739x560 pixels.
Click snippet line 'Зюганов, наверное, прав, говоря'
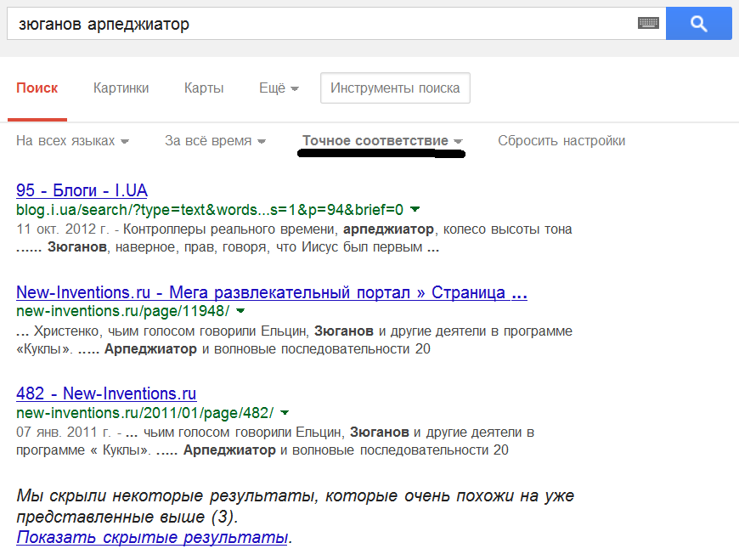click(158, 247)
